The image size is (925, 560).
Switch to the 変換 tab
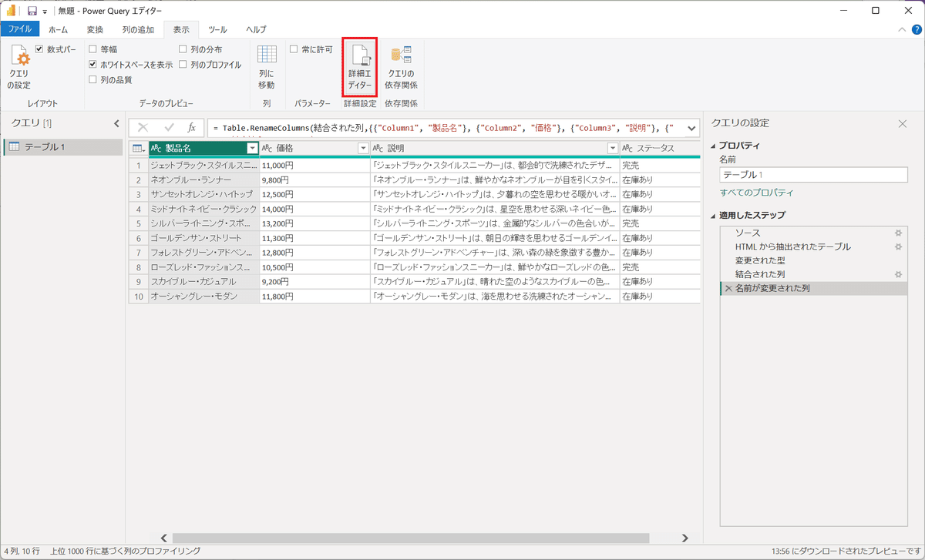[95, 29]
